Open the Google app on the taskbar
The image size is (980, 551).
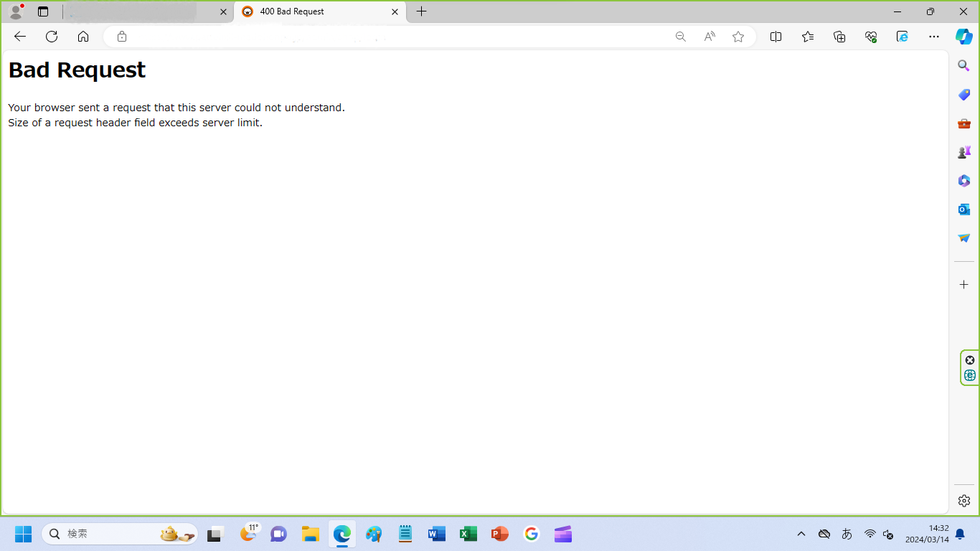point(532,534)
